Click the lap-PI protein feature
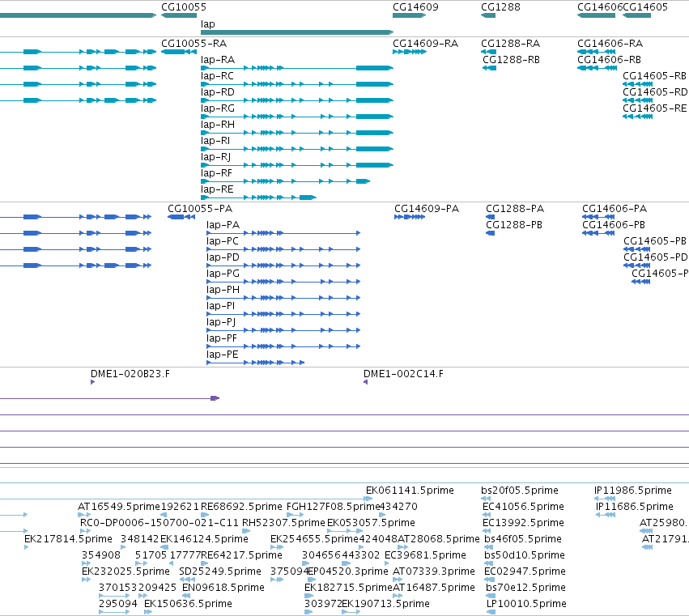 [x=283, y=314]
